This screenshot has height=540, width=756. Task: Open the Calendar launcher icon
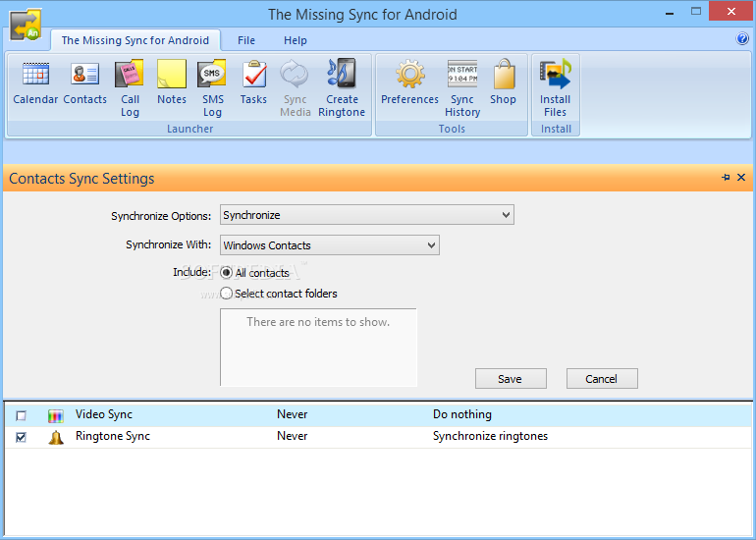point(35,81)
